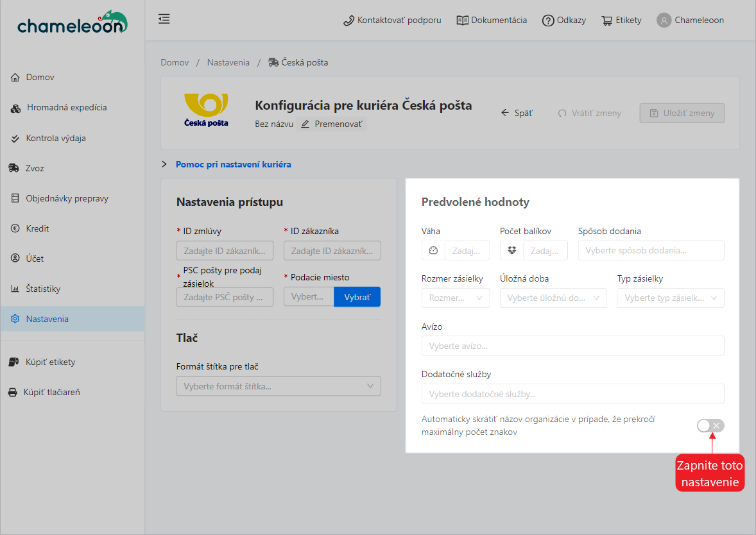
Task: Click the ID zmluvy input field
Action: tap(225, 250)
